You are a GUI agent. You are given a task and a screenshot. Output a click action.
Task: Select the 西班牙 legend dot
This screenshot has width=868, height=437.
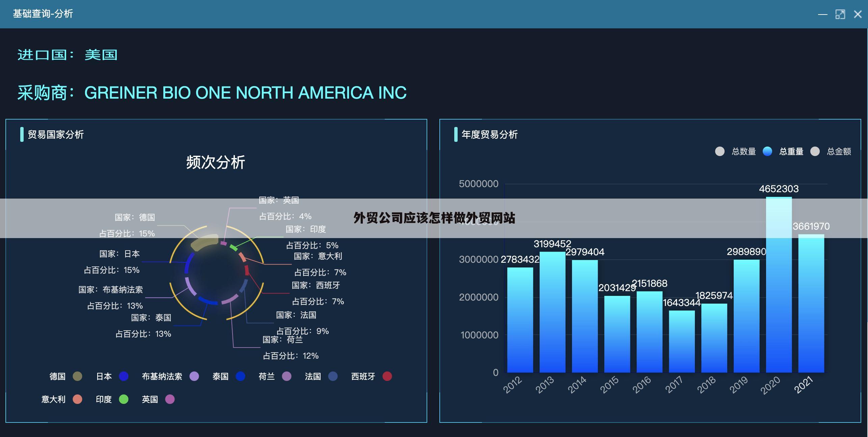pos(387,376)
